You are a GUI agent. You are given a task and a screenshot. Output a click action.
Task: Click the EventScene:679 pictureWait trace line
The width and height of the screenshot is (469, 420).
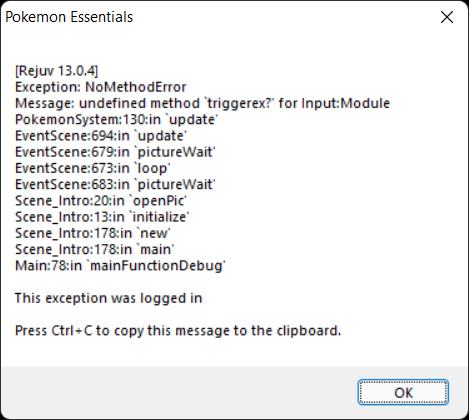click(x=115, y=152)
